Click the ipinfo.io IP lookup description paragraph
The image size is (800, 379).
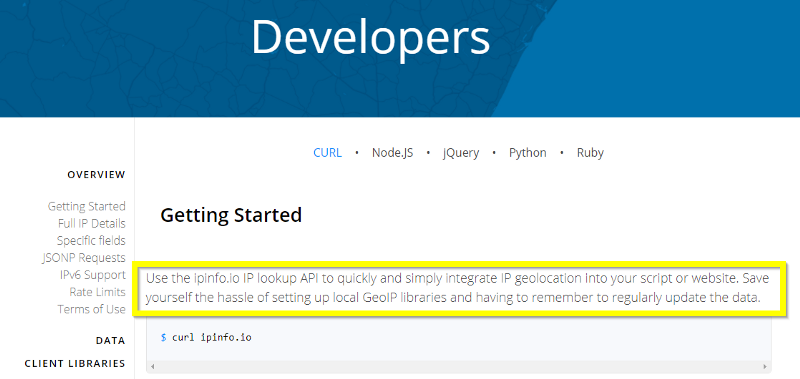(458, 288)
